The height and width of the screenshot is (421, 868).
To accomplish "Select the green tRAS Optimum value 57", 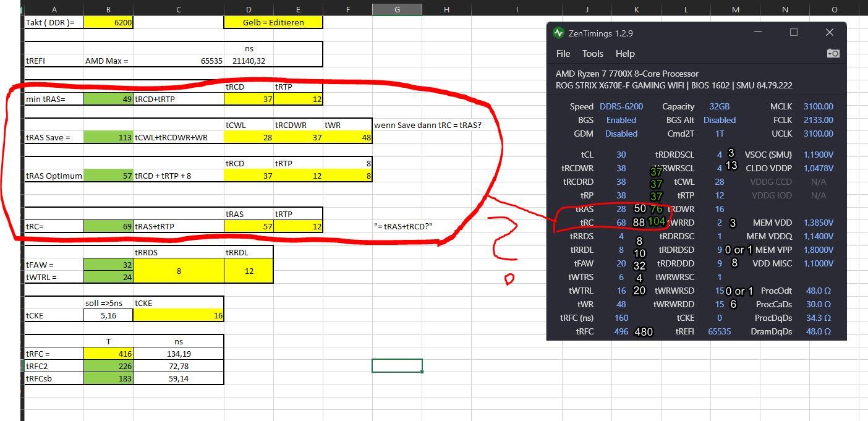I will [108, 176].
